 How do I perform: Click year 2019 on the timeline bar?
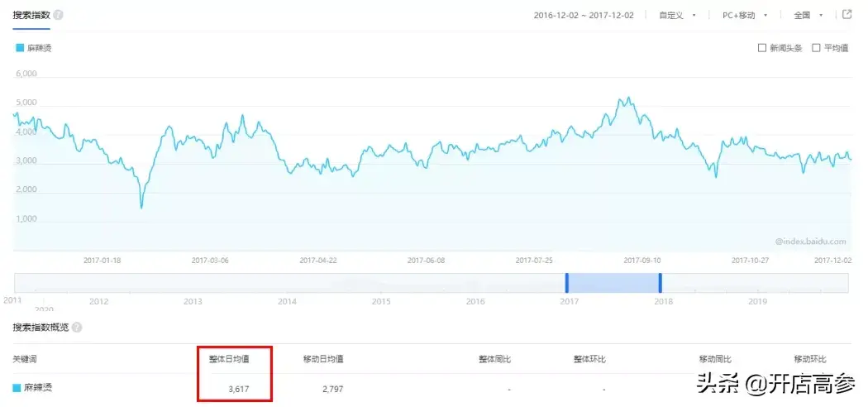click(758, 302)
